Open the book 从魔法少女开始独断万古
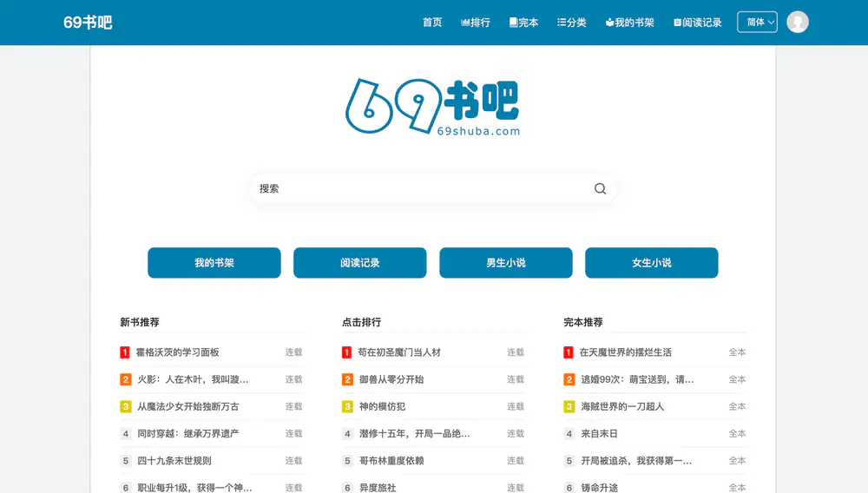This screenshot has height=493, width=868. [188, 407]
